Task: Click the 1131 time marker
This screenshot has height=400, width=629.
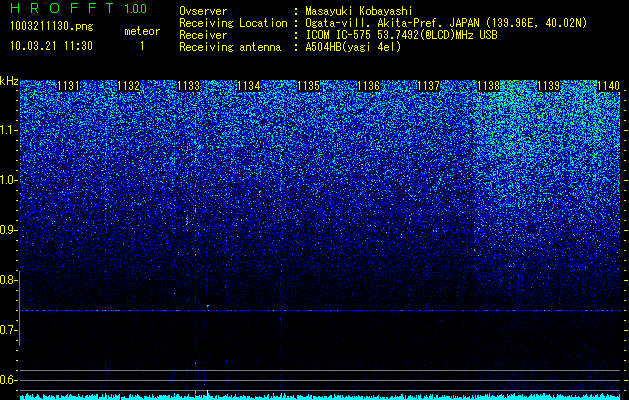Action: tap(69, 86)
